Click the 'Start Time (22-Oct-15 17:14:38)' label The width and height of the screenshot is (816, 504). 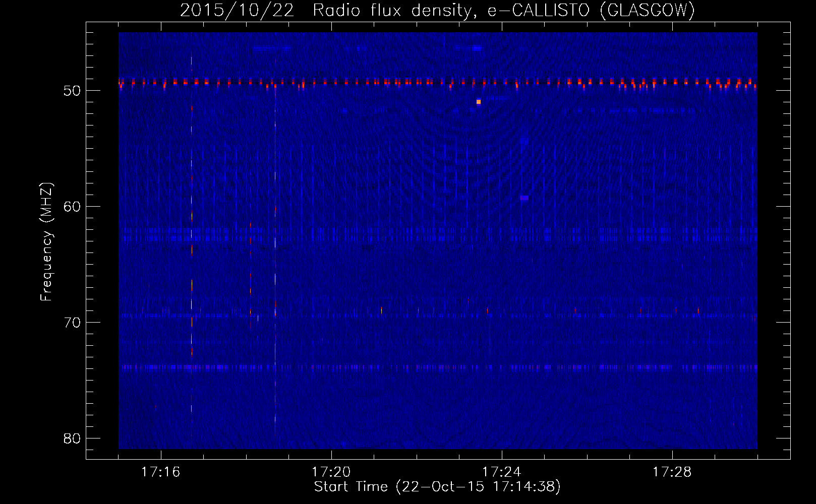[437, 487]
